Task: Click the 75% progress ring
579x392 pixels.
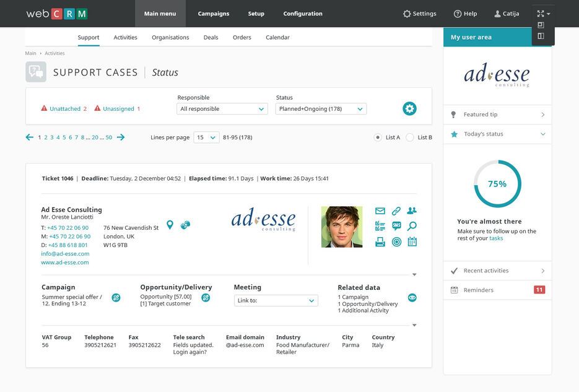Action: (x=497, y=183)
